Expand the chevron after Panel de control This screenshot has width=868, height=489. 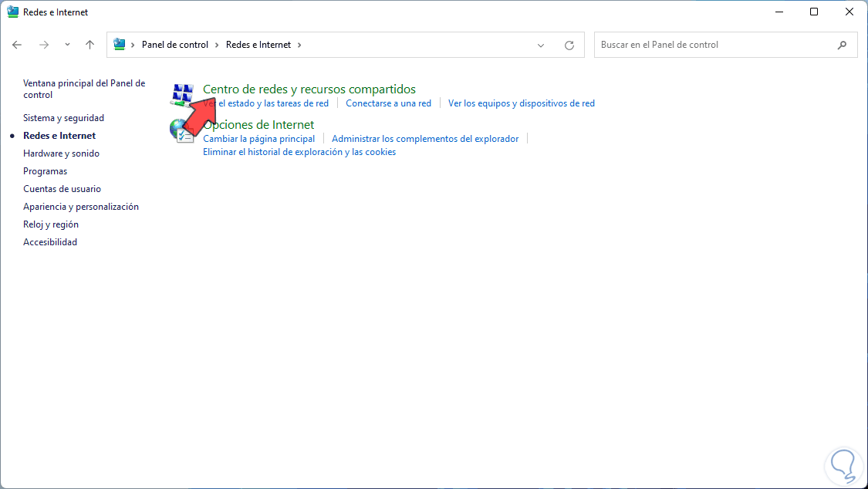pos(217,45)
